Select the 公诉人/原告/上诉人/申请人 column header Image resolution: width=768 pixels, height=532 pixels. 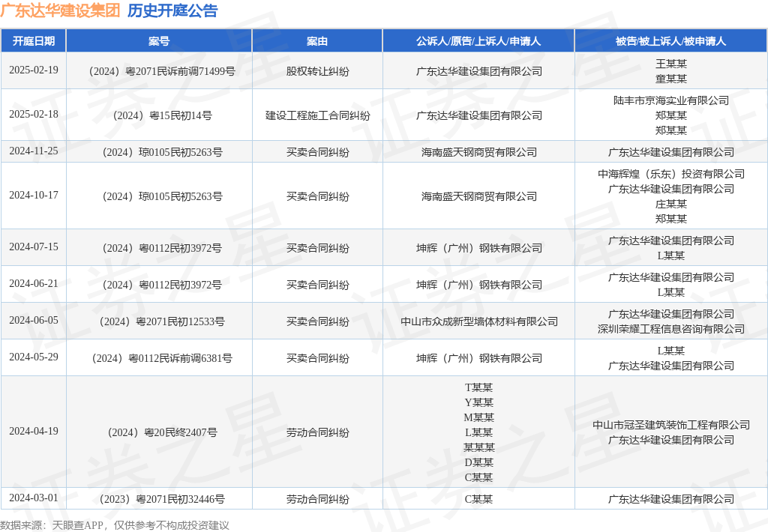point(478,41)
